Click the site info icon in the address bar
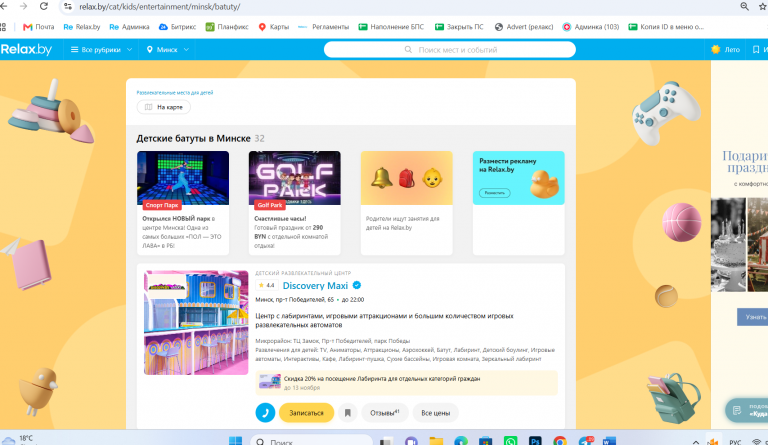This screenshot has height=445, width=768. pyautogui.click(x=68, y=7)
